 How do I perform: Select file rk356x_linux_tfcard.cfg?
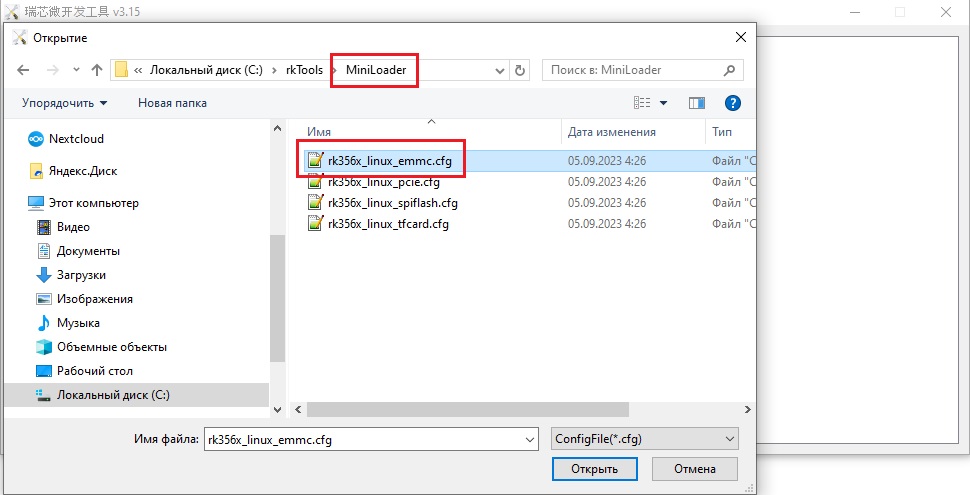pyautogui.click(x=388, y=224)
